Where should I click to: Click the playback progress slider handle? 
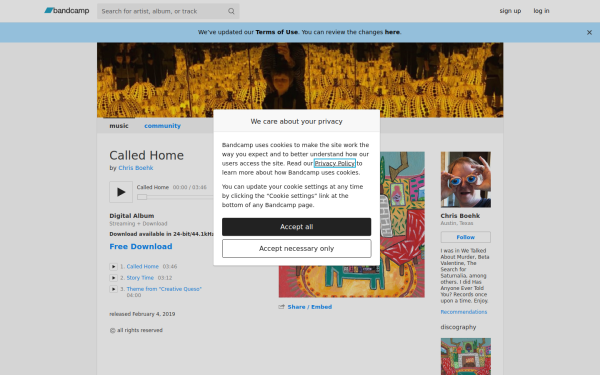142,197
